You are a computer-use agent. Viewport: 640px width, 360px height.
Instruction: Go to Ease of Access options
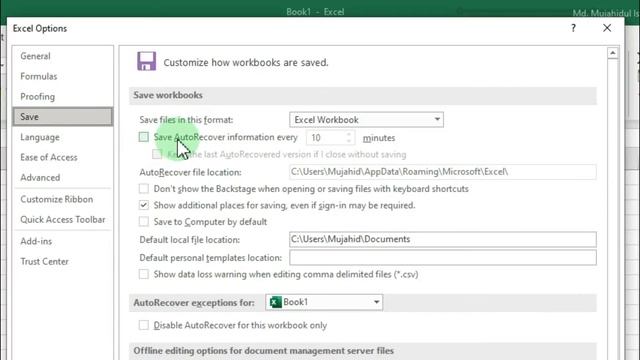(62, 157)
